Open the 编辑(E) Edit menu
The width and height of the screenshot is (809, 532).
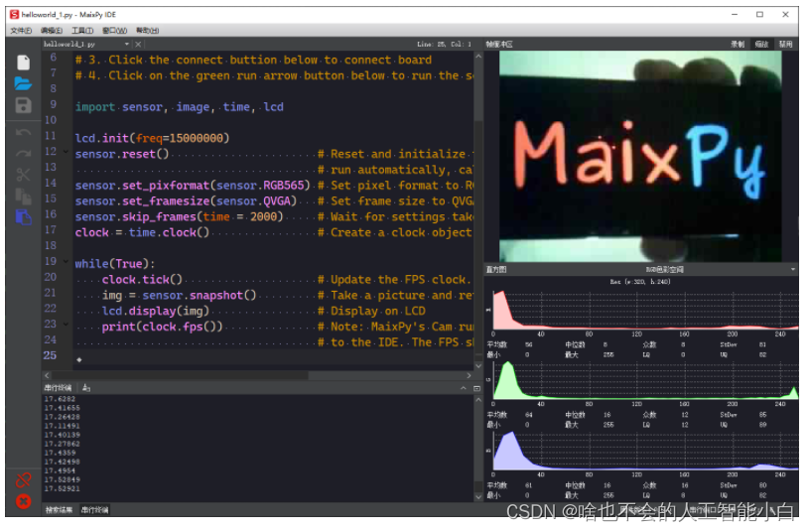click(x=52, y=31)
